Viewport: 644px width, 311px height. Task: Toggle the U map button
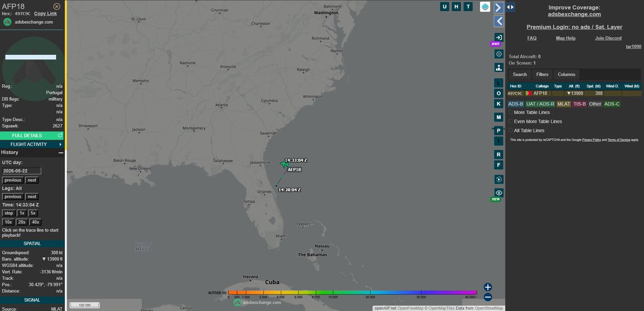tap(444, 6)
